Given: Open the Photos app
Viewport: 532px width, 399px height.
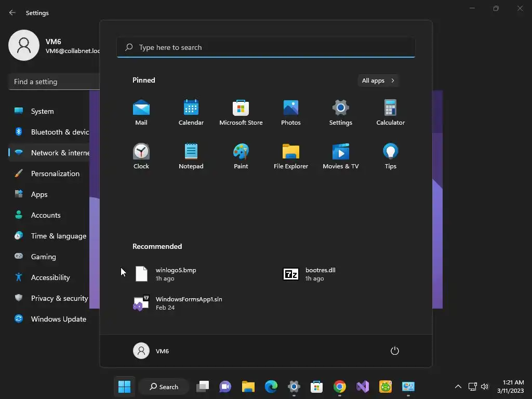Looking at the screenshot, I should [x=291, y=113].
